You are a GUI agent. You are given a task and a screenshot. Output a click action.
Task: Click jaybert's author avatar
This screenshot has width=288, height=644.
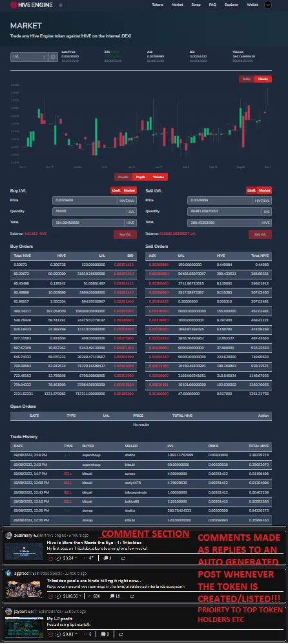8,611
